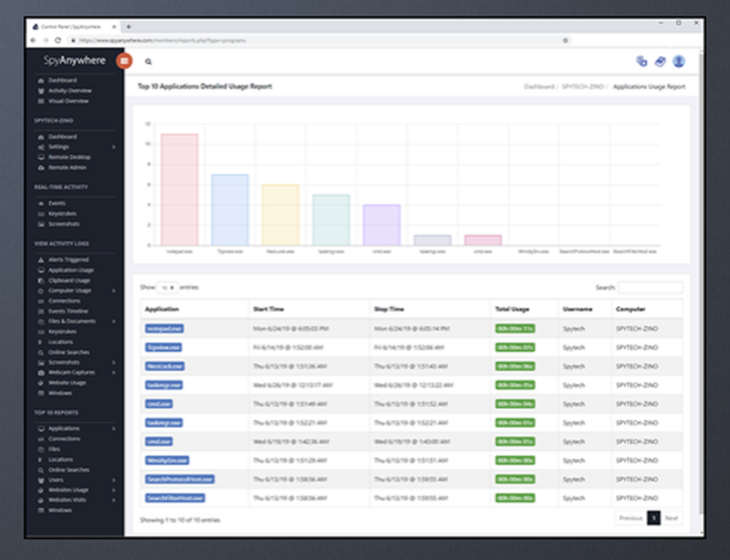
Task: Click the Remote Admin icon in the sidebar
Action: point(41,168)
